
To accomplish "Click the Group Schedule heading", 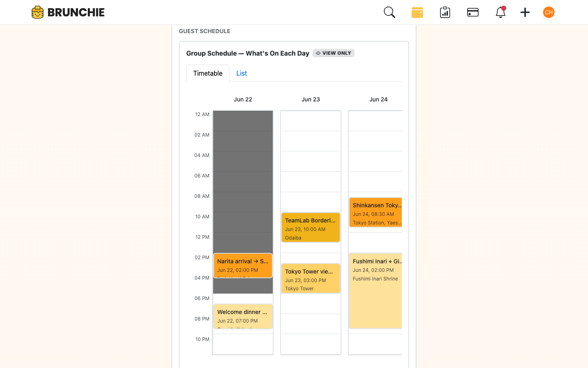I will click(x=247, y=53).
